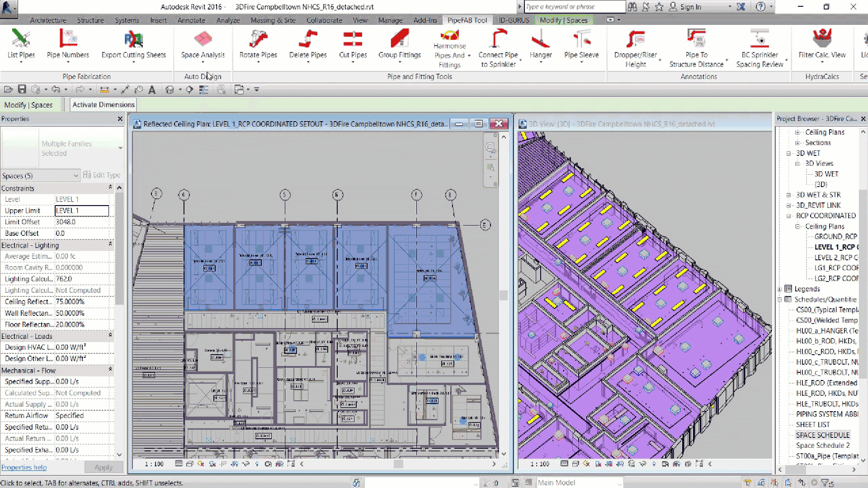
Task: Select GROUND_RCP in Project Browser
Action: coord(835,236)
